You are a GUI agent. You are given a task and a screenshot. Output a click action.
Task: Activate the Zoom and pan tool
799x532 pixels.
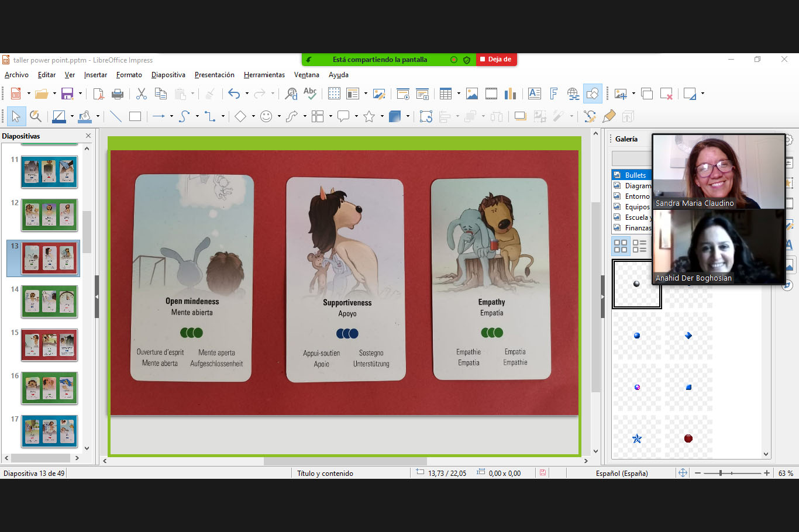36,116
